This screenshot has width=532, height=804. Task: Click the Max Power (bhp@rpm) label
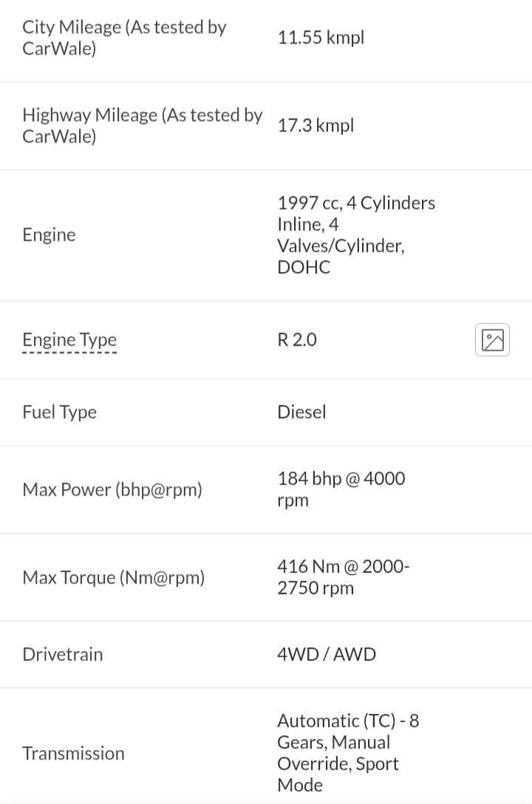112,490
